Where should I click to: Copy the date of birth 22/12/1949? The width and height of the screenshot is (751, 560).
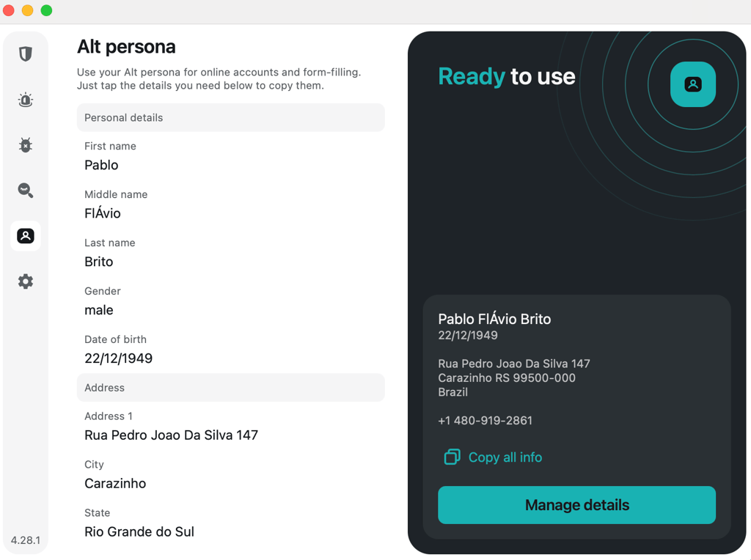tap(118, 358)
